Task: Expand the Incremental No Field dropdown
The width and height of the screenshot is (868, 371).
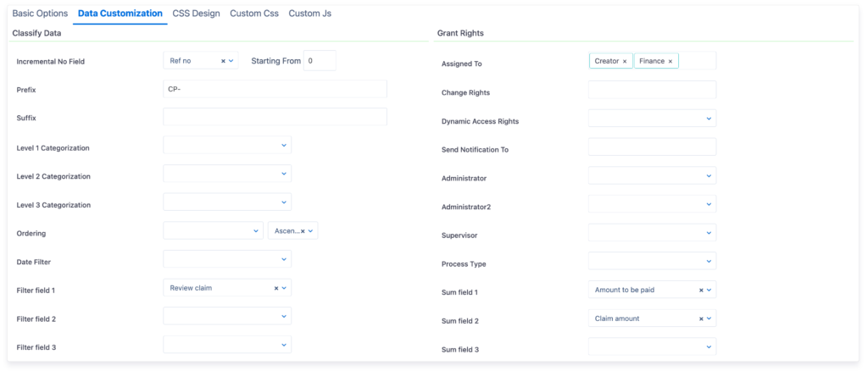Action: (x=231, y=61)
